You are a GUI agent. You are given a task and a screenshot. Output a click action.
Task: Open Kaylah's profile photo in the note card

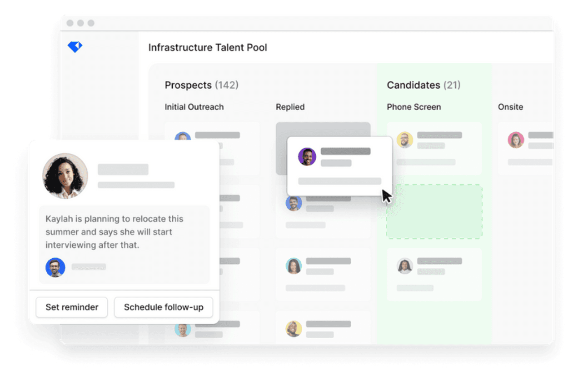tap(65, 175)
